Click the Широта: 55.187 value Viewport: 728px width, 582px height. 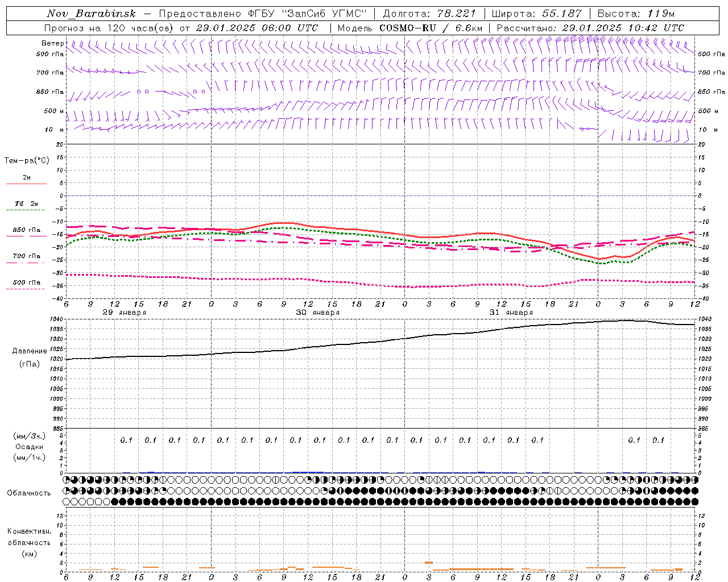536,14
